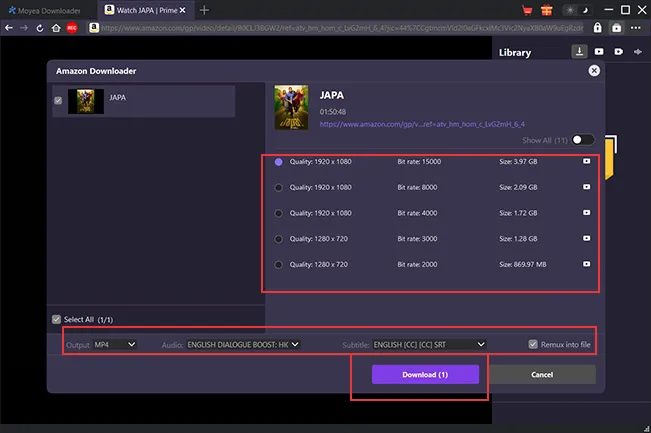Choose the 1280 x 720 bit rate 3000 option
The height and width of the screenshot is (433, 651).
(x=278, y=239)
